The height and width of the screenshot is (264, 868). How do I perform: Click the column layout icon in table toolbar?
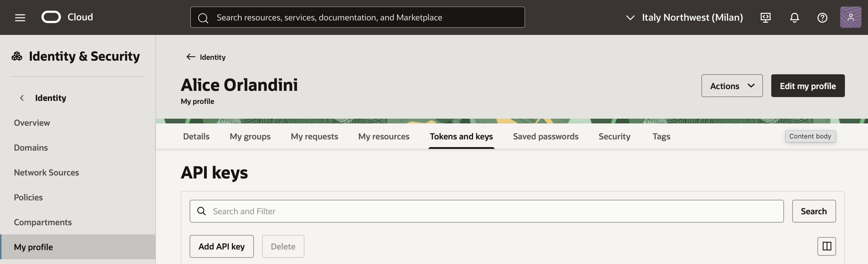pyautogui.click(x=826, y=246)
